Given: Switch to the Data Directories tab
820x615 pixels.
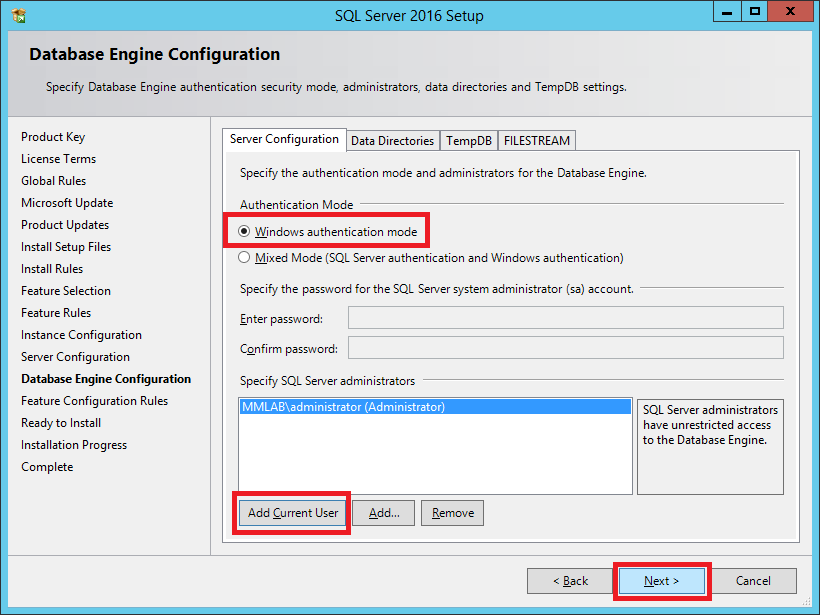Looking at the screenshot, I should [392, 141].
